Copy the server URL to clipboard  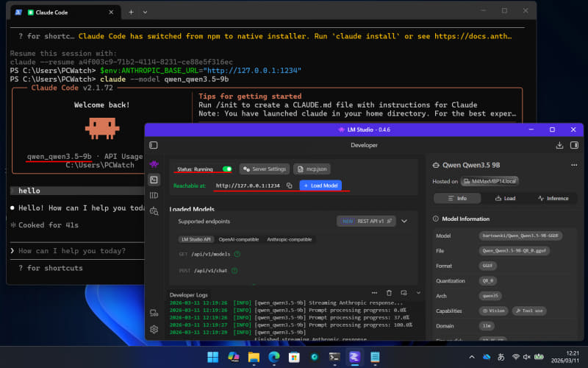pyautogui.click(x=289, y=185)
